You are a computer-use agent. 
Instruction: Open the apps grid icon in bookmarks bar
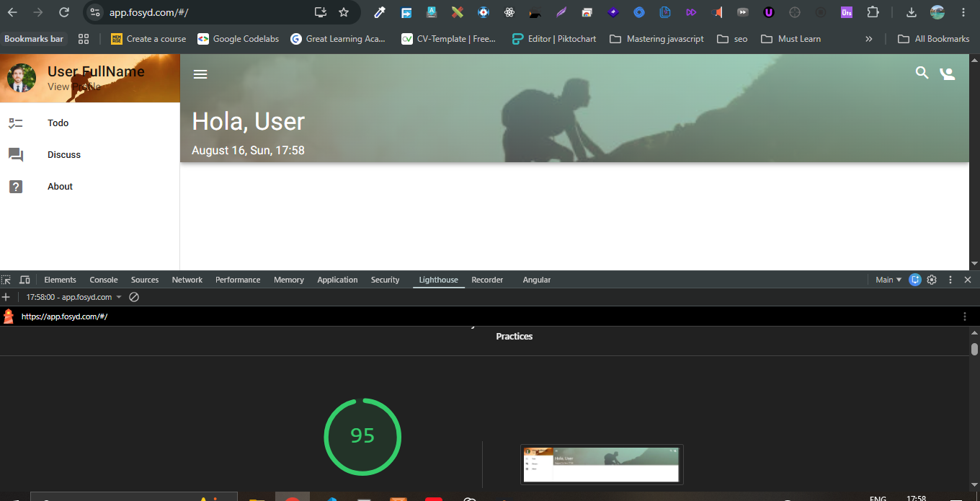(84, 39)
